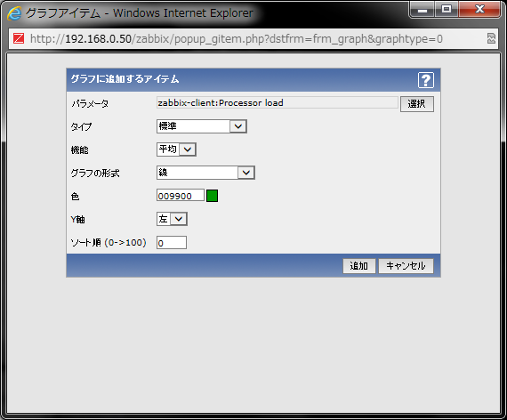Click the color code field 009900
Screen dimensions: 507x420
tap(181, 196)
